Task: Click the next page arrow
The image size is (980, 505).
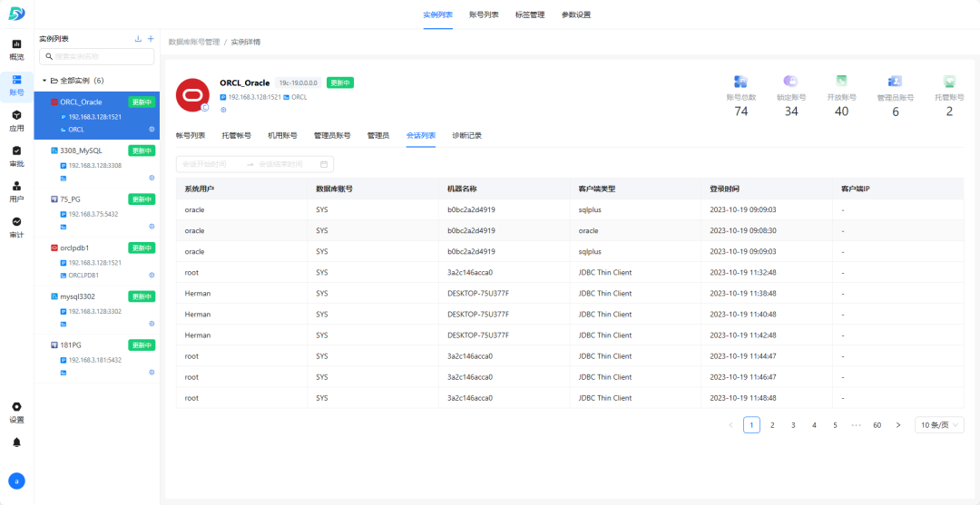Action: [x=898, y=425]
